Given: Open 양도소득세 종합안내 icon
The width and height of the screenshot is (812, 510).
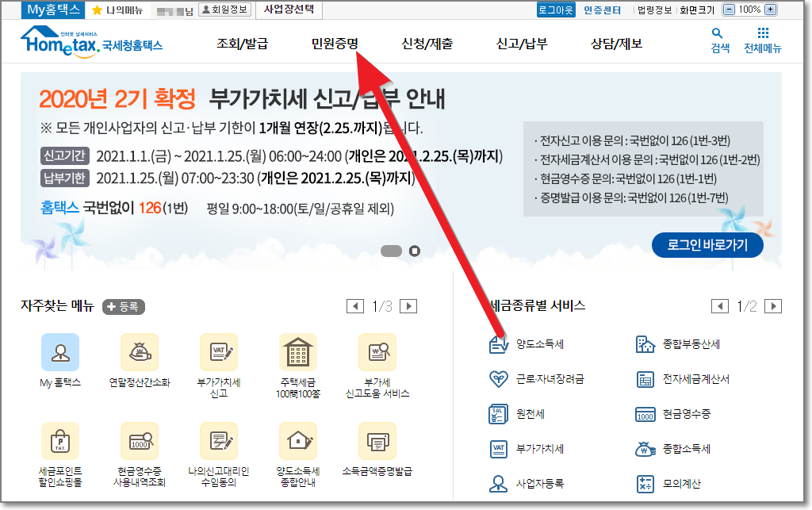Looking at the screenshot, I should coord(298,441).
